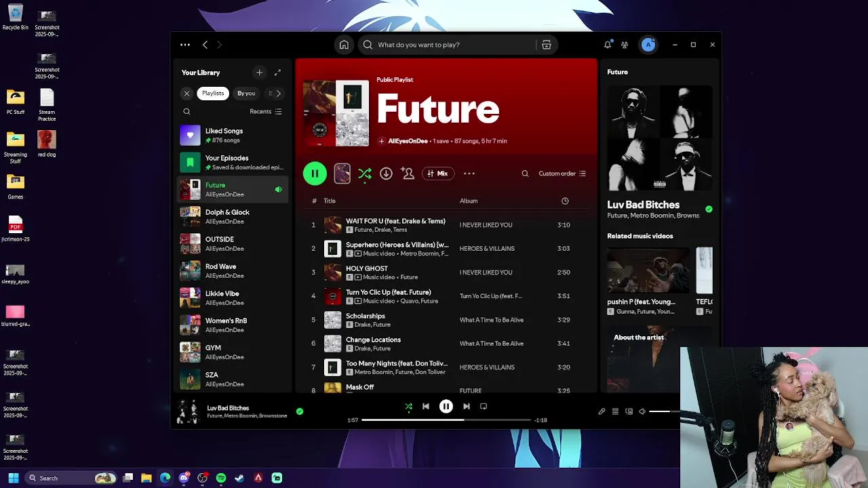This screenshot has width=868, height=488.
Task: Open the Lyrics microphone icon
Action: pos(601,411)
